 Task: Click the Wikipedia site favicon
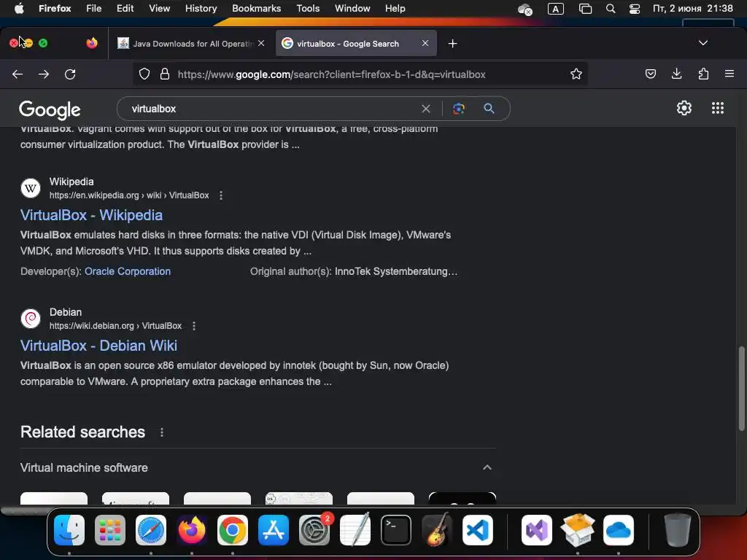coord(31,188)
